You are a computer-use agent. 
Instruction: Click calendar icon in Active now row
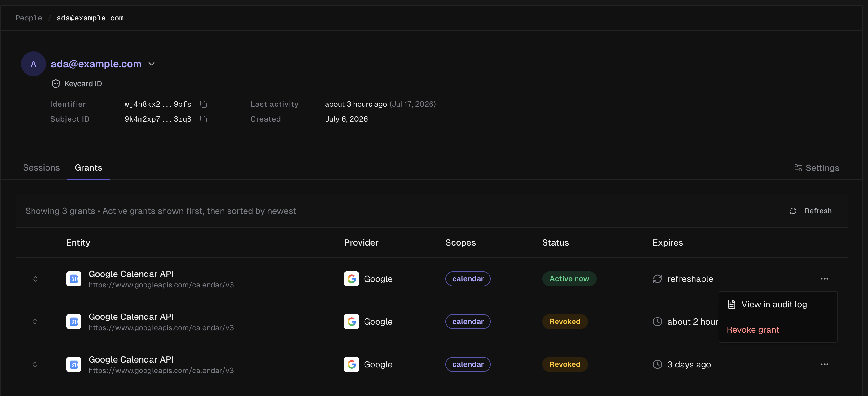(73, 279)
